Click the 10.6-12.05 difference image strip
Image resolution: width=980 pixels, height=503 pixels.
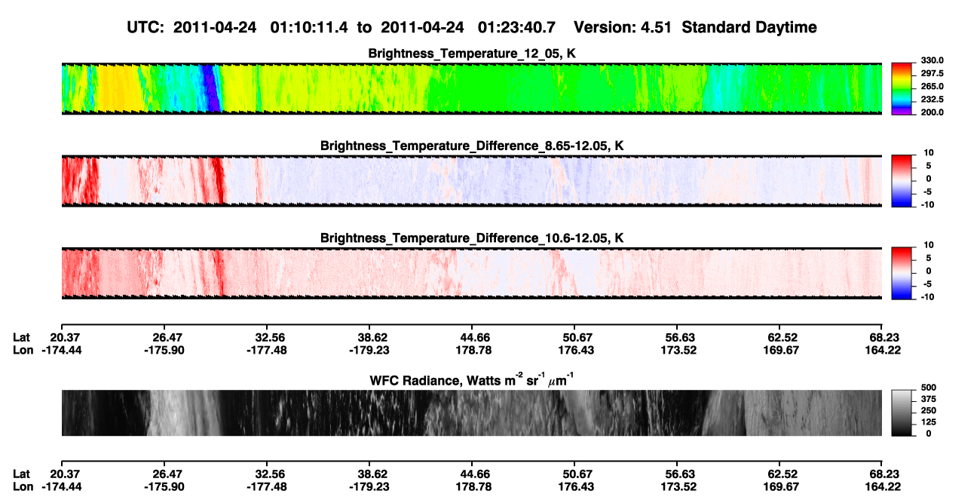point(472,273)
